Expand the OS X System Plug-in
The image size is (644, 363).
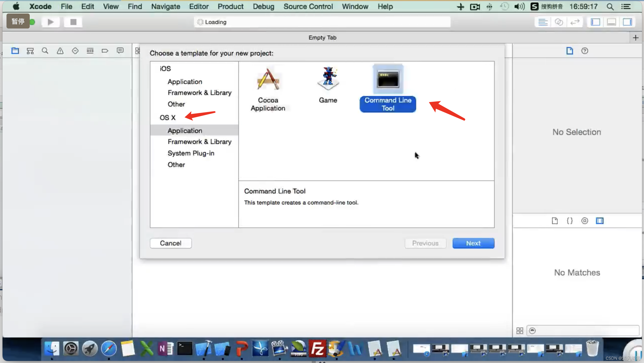191,153
